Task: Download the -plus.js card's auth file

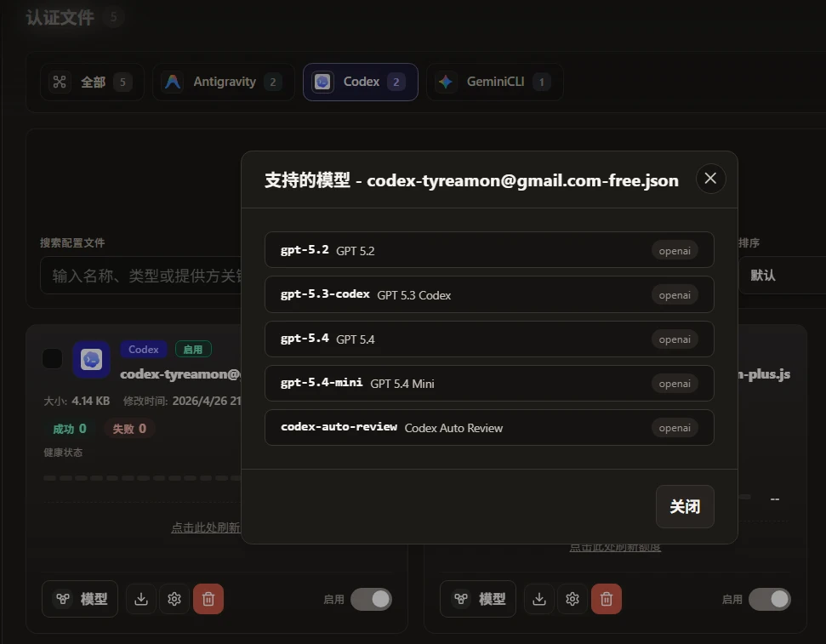Action: coord(539,599)
